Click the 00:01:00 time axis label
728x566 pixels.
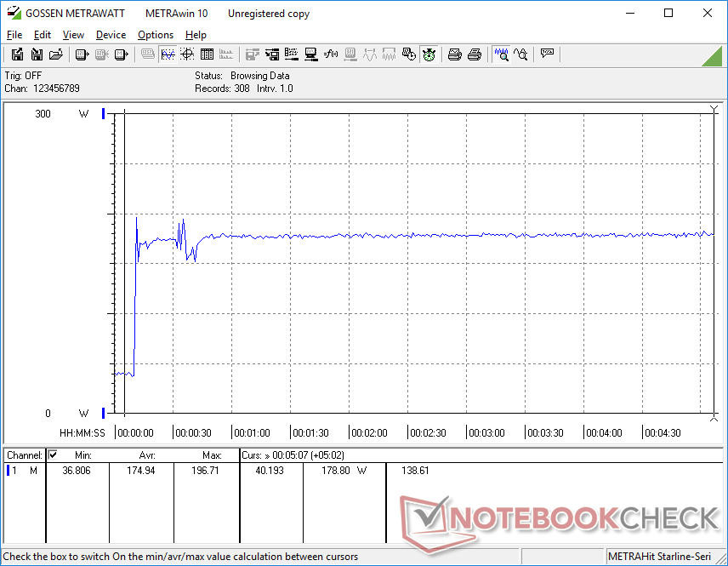(252, 433)
